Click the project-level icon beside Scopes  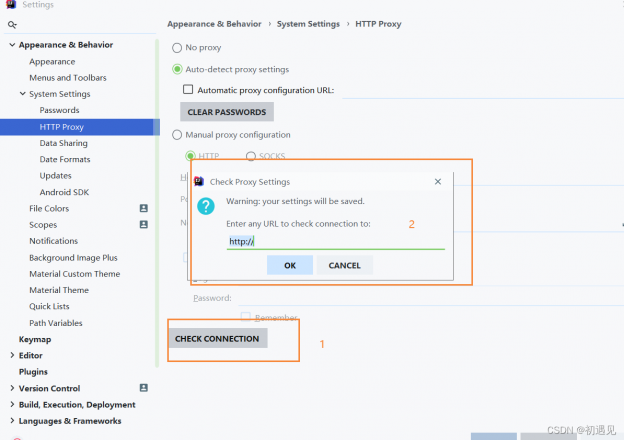[x=143, y=225]
